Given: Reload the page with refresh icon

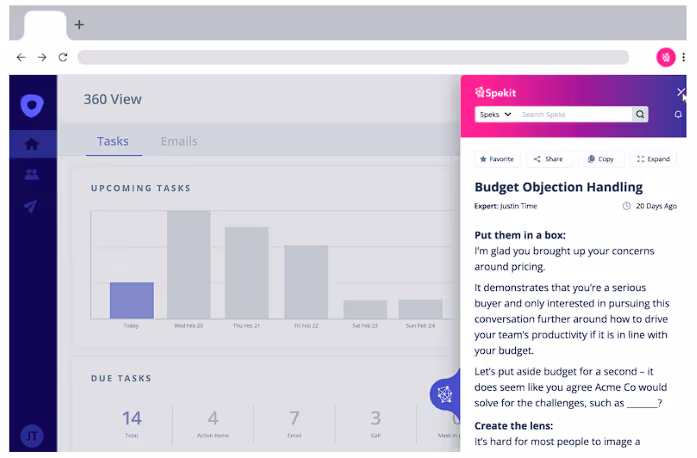Looking at the screenshot, I should click(x=63, y=57).
